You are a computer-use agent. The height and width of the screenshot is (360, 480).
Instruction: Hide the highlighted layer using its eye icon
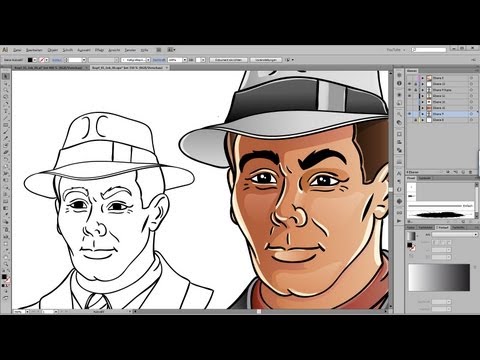click(410, 114)
